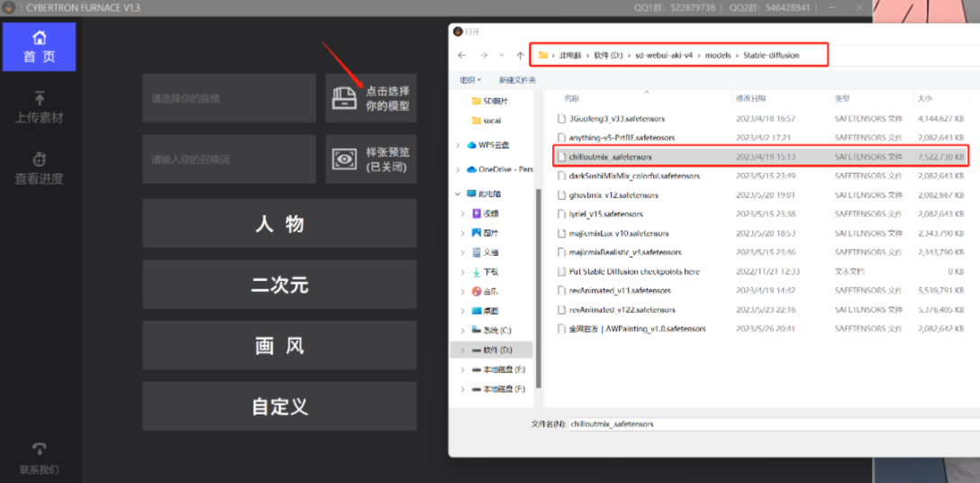Select the 画风 category button
Screen dimensions: 980x483
pyautogui.click(x=279, y=345)
